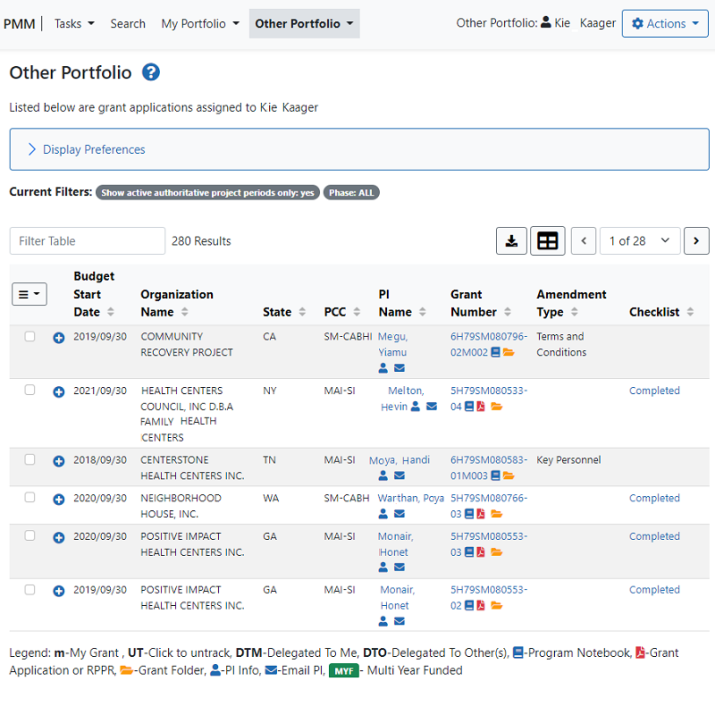The width and height of the screenshot is (715, 715).
Task: Sort table by Budget Start Date
Action: tap(110, 312)
